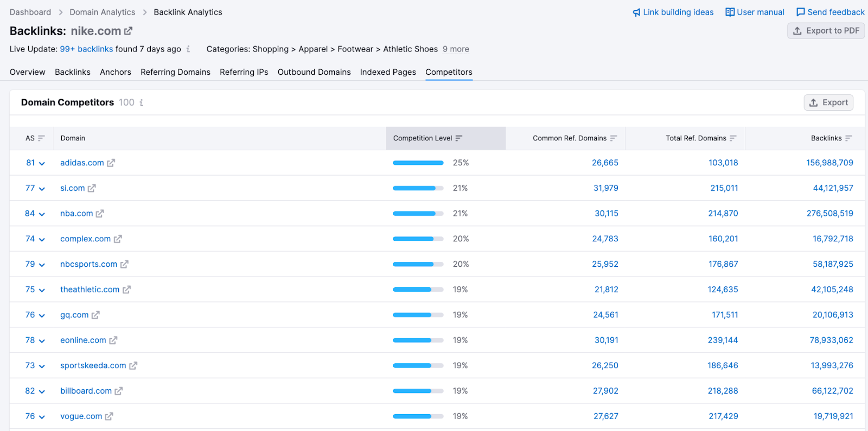Click the Domain column header
The width and height of the screenshot is (868, 431).
[x=73, y=138]
